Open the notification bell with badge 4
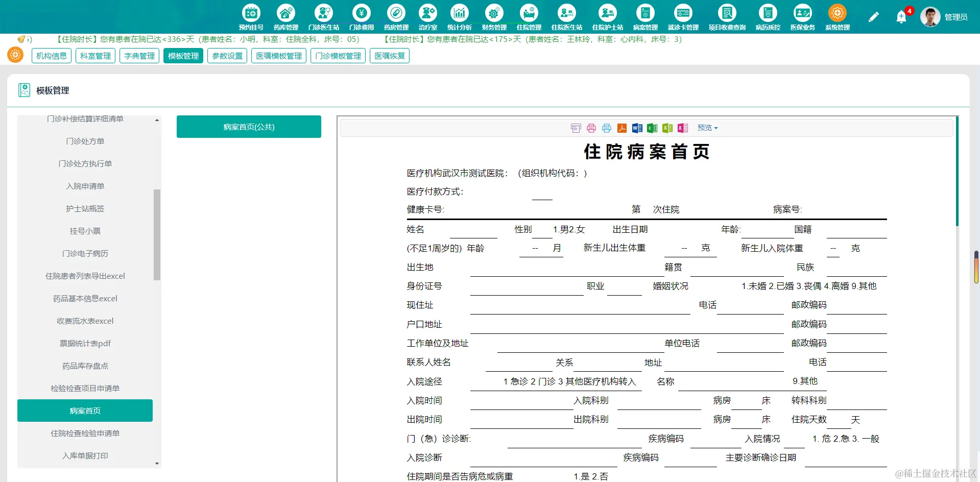 click(901, 16)
